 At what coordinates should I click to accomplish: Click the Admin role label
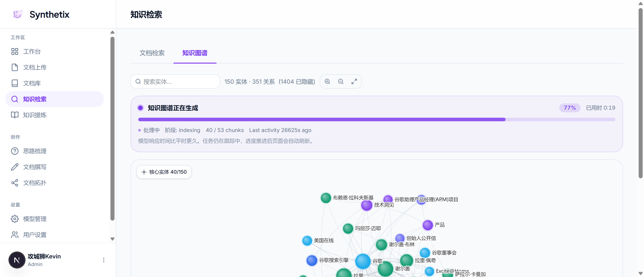[x=35, y=264]
